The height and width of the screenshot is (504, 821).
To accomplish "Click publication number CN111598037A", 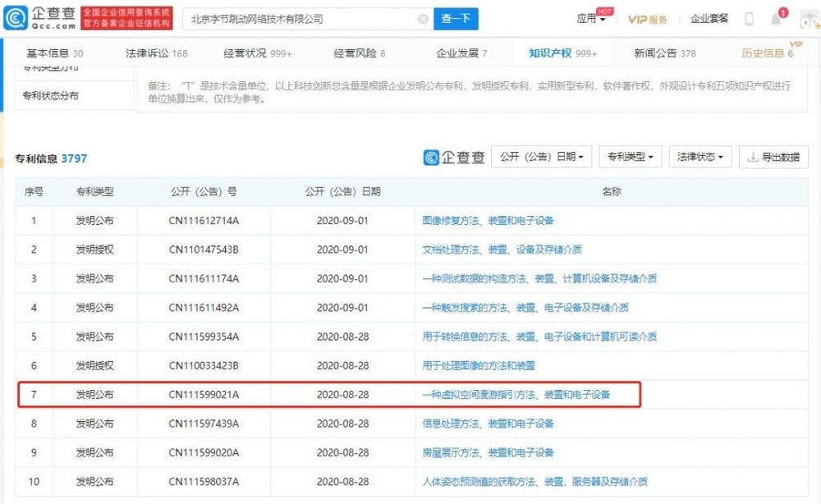I will point(204,482).
